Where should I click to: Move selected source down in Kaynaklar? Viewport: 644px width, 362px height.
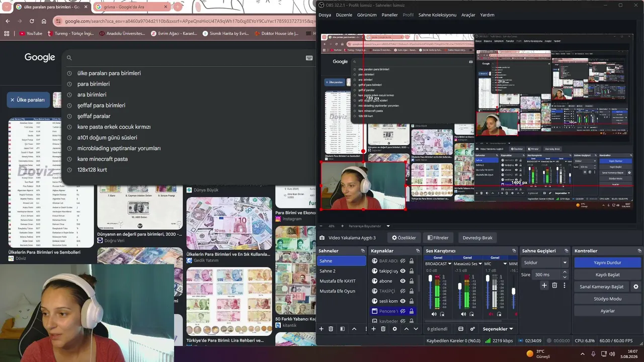point(416,329)
